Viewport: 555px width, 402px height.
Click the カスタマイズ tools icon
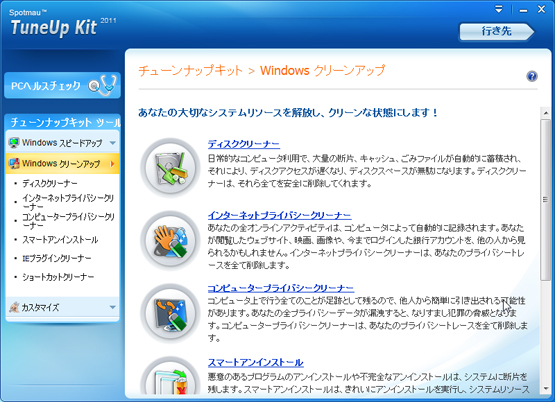click(14, 307)
